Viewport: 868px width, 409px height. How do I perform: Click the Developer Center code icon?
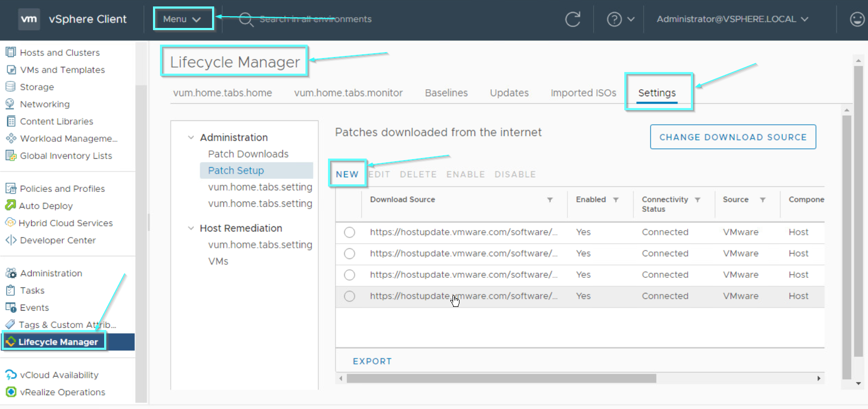pos(11,240)
